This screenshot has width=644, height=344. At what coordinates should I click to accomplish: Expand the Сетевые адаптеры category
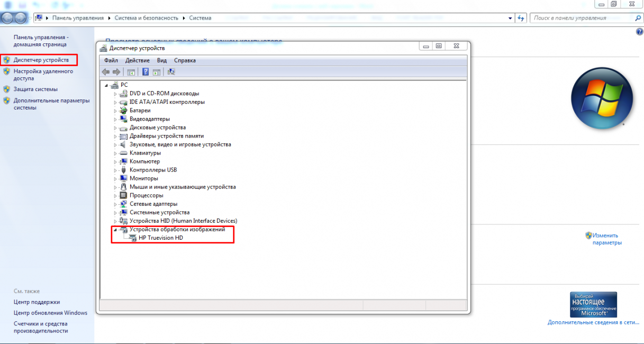pos(115,204)
